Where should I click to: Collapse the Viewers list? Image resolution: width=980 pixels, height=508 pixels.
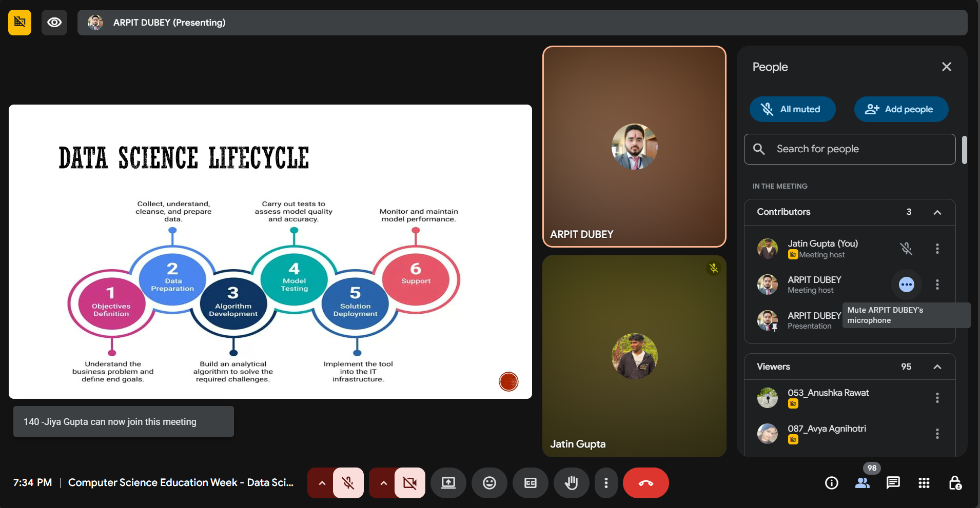click(937, 367)
